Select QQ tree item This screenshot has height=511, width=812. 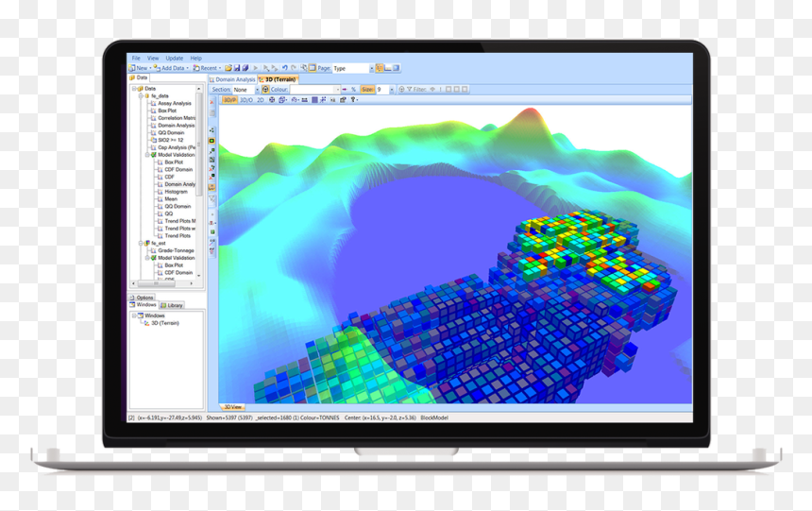169,213
